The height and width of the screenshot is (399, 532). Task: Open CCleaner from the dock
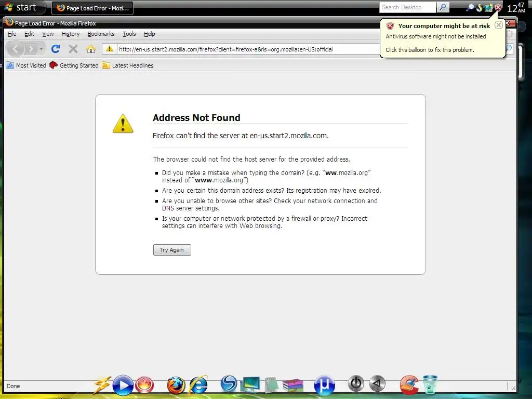pos(409,385)
